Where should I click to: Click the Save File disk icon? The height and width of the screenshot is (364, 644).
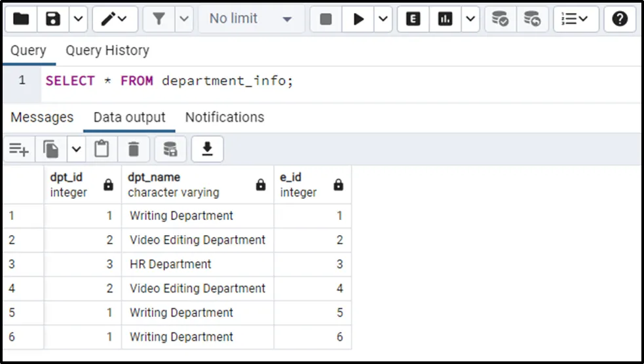click(x=53, y=19)
